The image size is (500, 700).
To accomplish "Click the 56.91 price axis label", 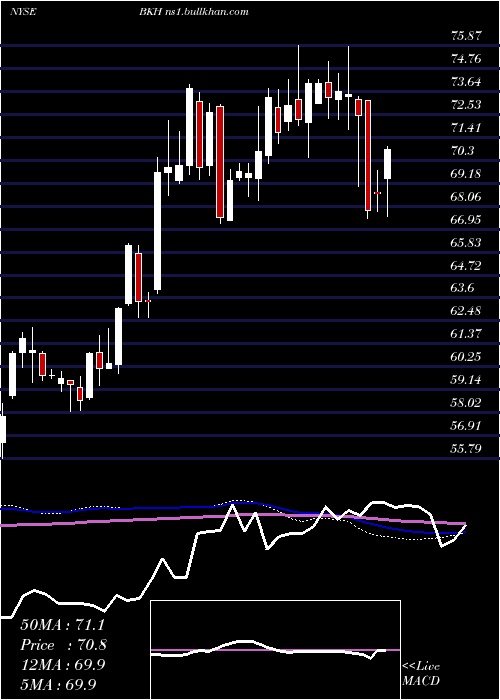I will click(467, 425).
